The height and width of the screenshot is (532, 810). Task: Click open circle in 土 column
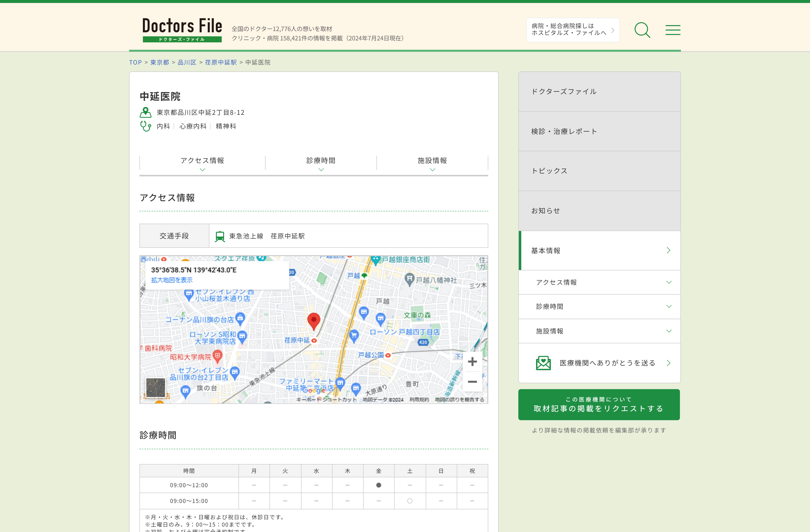[410, 501]
